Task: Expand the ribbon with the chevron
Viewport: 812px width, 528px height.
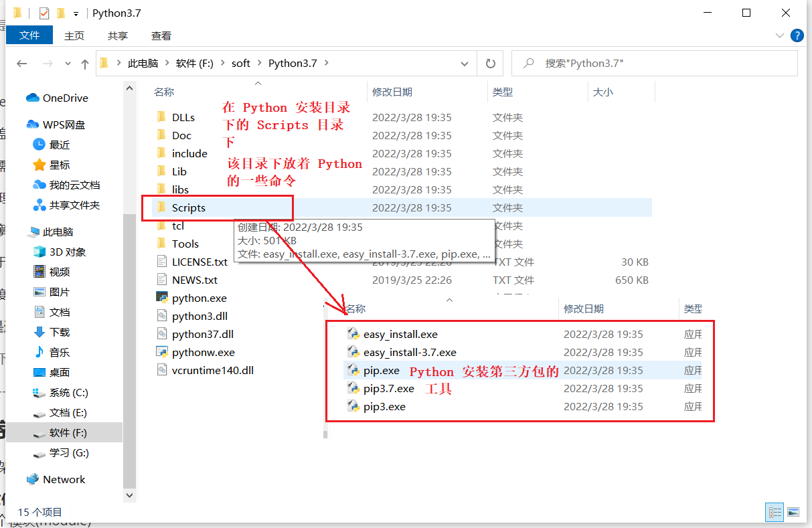Action: 780,35
